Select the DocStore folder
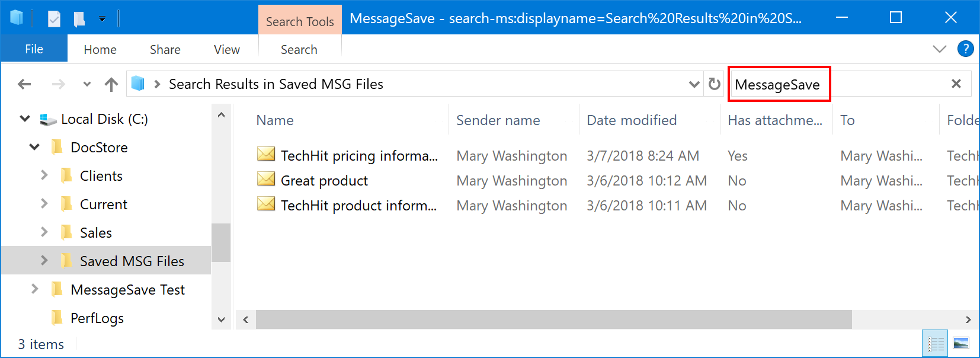980x358 pixels. (x=100, y=148)
